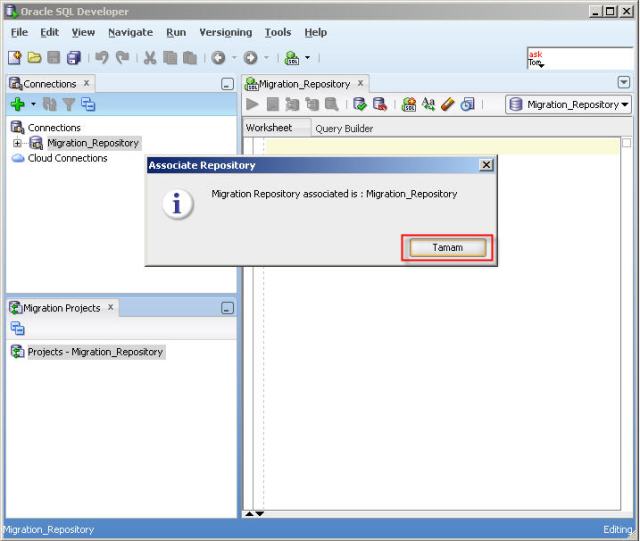Minimize the Migration Projects panel

227,308
